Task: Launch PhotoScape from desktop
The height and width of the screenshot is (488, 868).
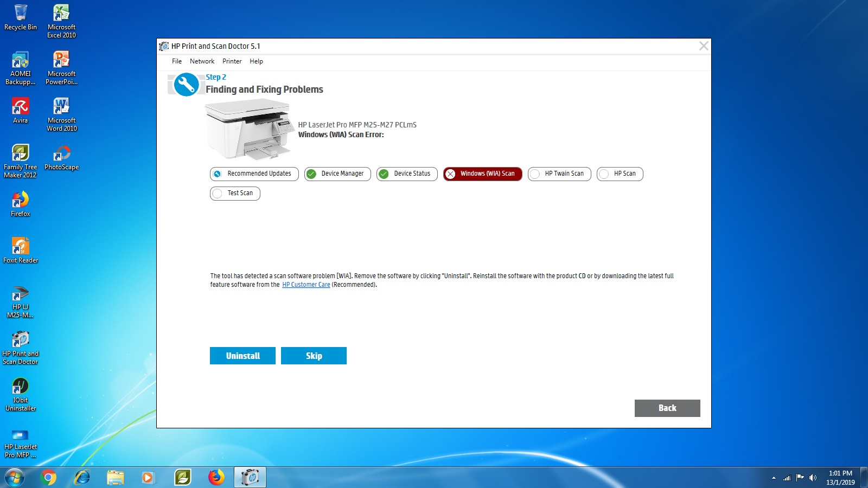Action: click(61, 157)
